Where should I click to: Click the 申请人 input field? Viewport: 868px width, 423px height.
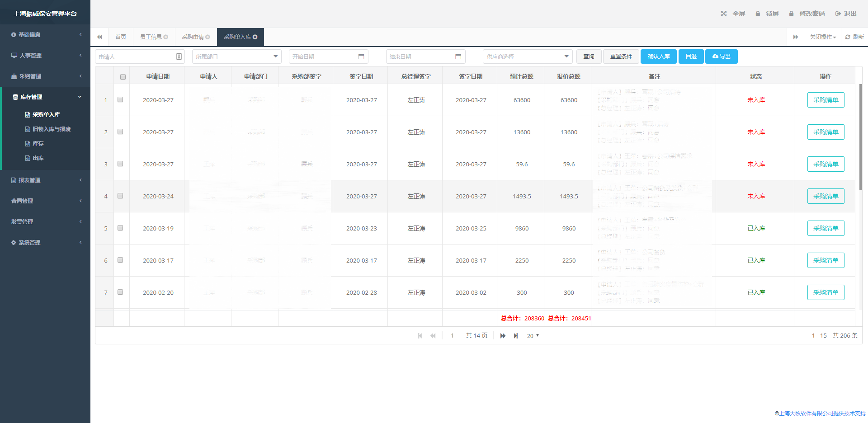(136, 56)
